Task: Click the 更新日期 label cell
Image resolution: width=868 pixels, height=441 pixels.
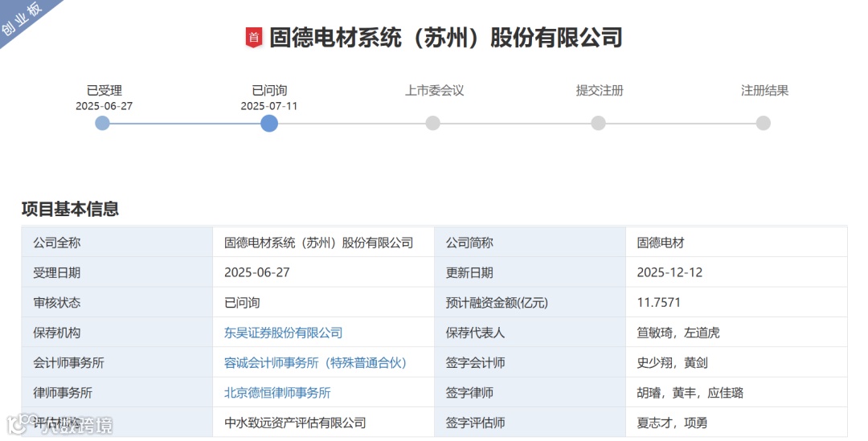Action: click(x=530, y=272)
